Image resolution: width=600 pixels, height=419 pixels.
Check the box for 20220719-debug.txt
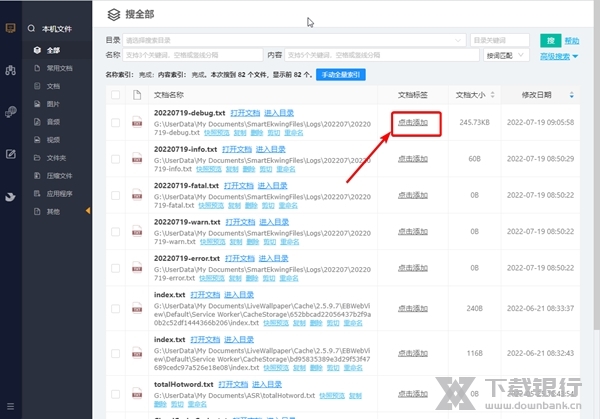(x=115, y=122)
